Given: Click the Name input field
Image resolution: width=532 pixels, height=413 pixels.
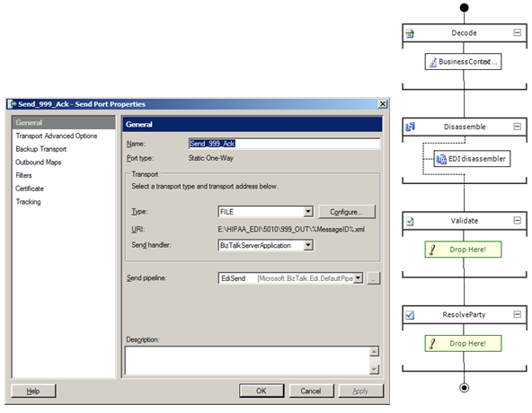Looking at the screenshot, I should click(x=284, y=144).
